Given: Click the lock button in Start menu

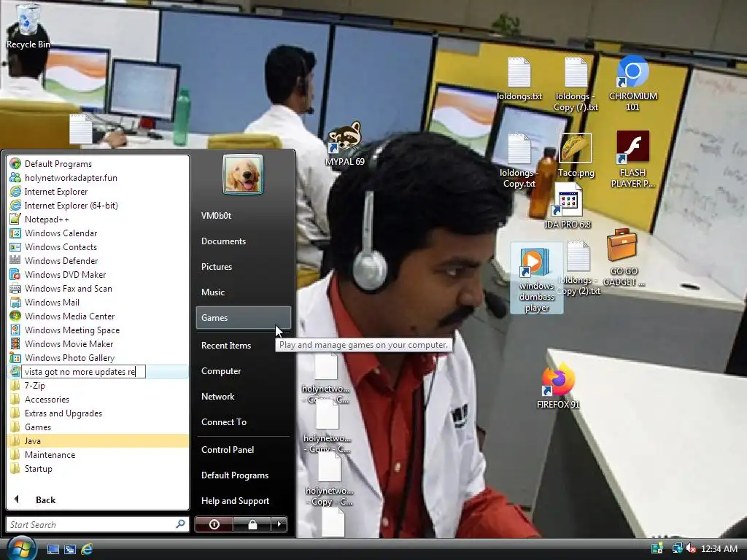Looking at the screenshot, I should (x=252, y=524).
